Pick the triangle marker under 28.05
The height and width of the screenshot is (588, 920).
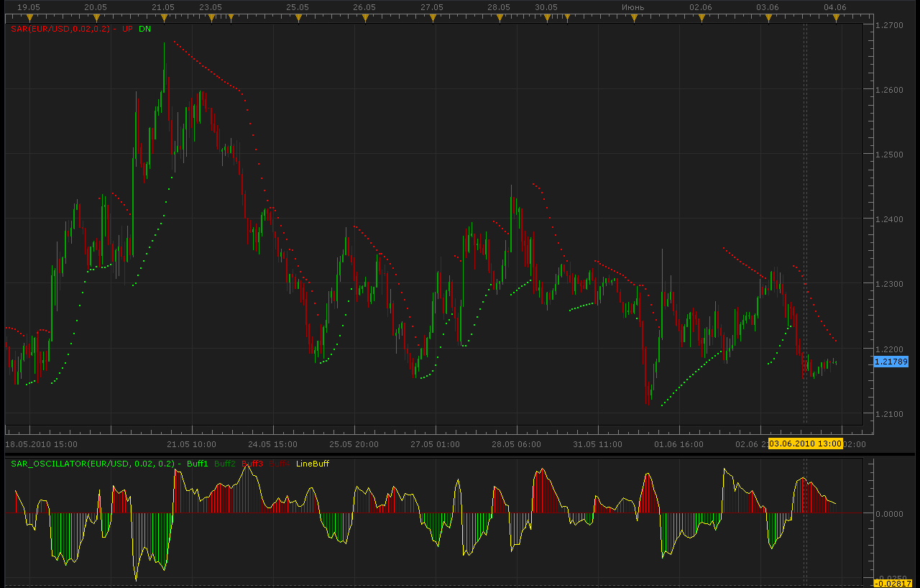(x=499, y=17)
